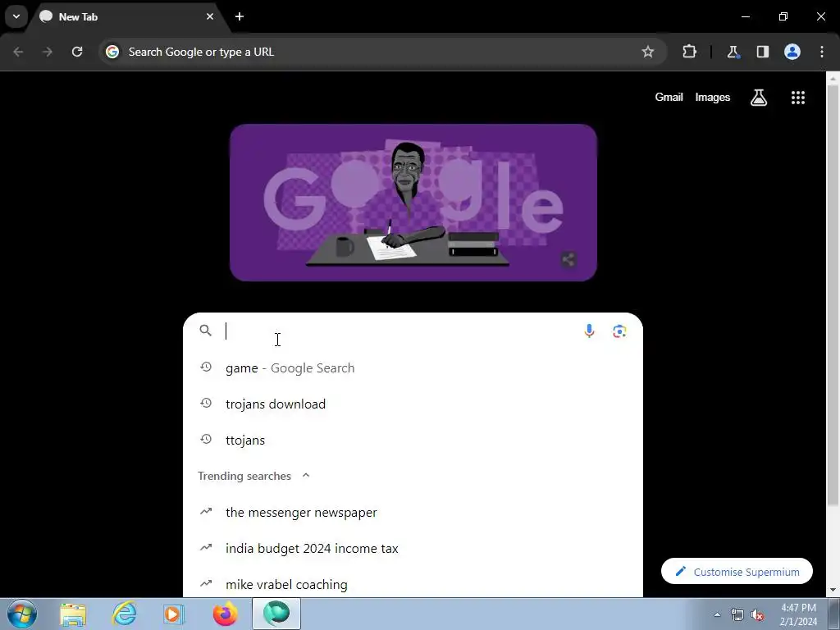Select the New Tab browser tab
840x630 pixels.
click(x=126, y=17)
